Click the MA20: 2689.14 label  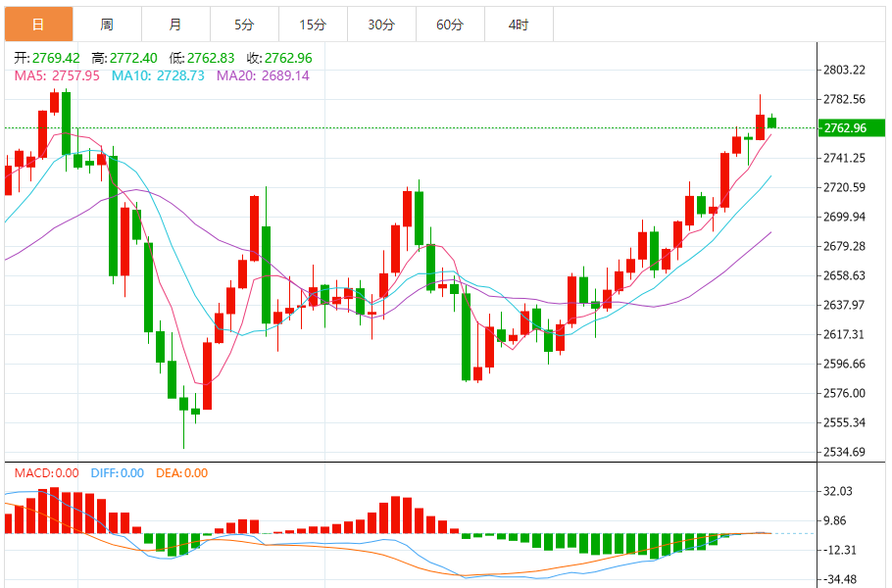263,75
